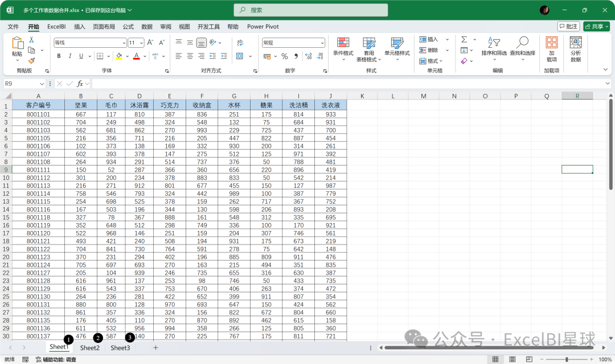Click the Cut scissors icon

31,40
